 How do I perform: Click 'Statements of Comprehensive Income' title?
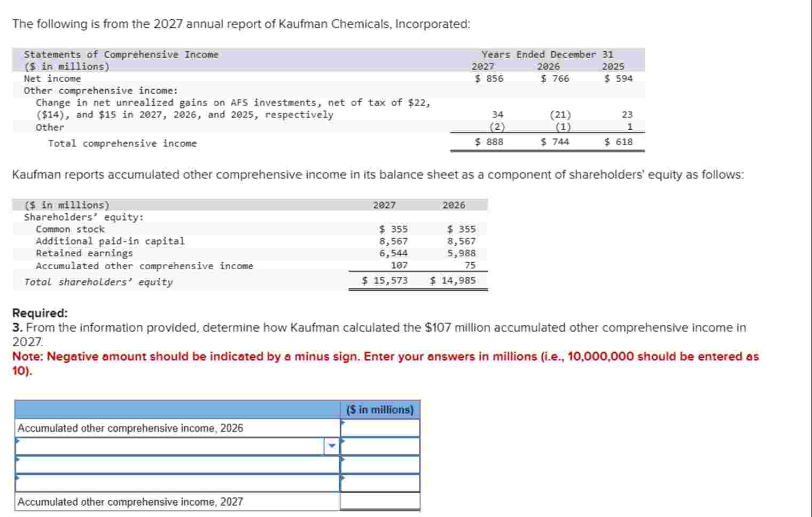click(x=121, y=54)
